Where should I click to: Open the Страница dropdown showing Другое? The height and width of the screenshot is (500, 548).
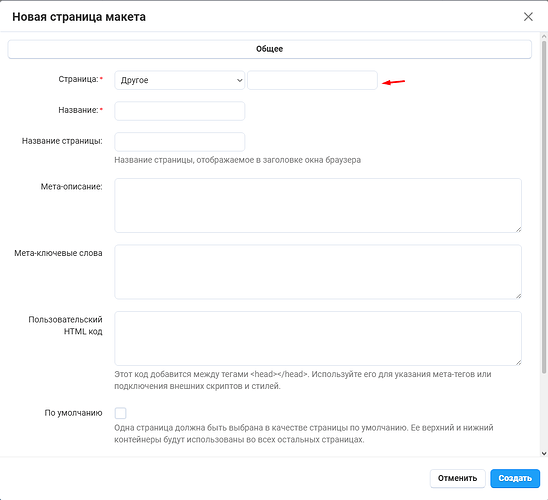click(180, 80)
